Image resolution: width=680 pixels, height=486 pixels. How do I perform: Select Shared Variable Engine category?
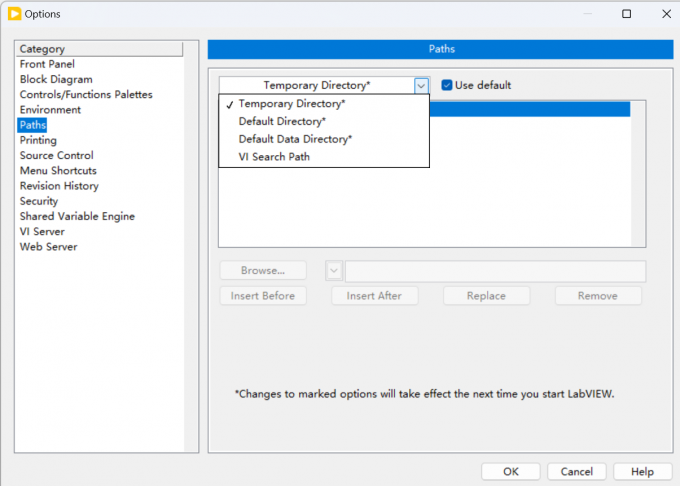pyautogui.click(x=77, y=216)
